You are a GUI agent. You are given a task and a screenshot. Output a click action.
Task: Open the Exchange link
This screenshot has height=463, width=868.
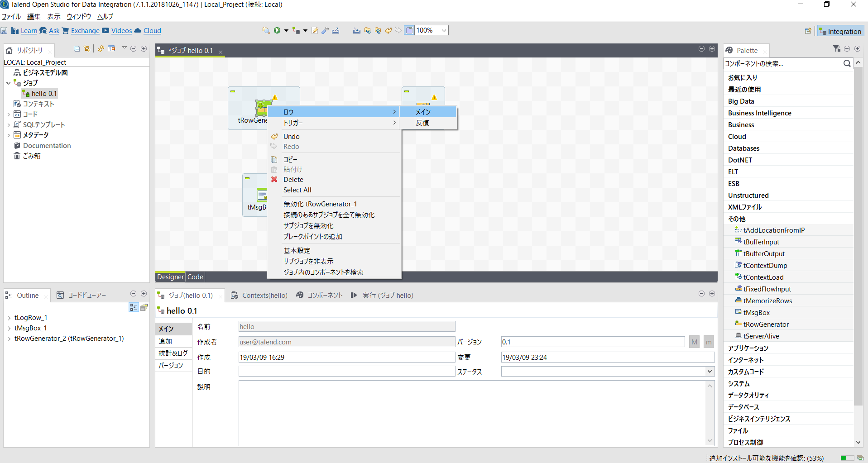(x=85, y=31)
